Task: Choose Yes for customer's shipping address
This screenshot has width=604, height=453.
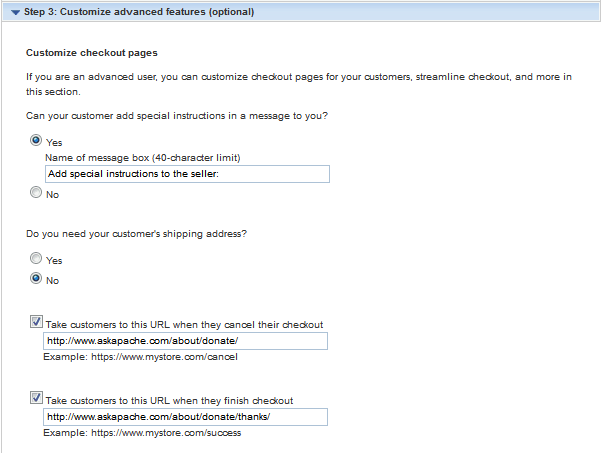Action: tap(37, 259)
